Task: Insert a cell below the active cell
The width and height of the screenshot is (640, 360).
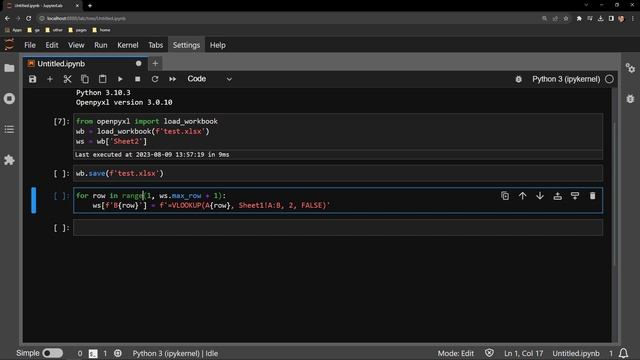Action: 575,196
